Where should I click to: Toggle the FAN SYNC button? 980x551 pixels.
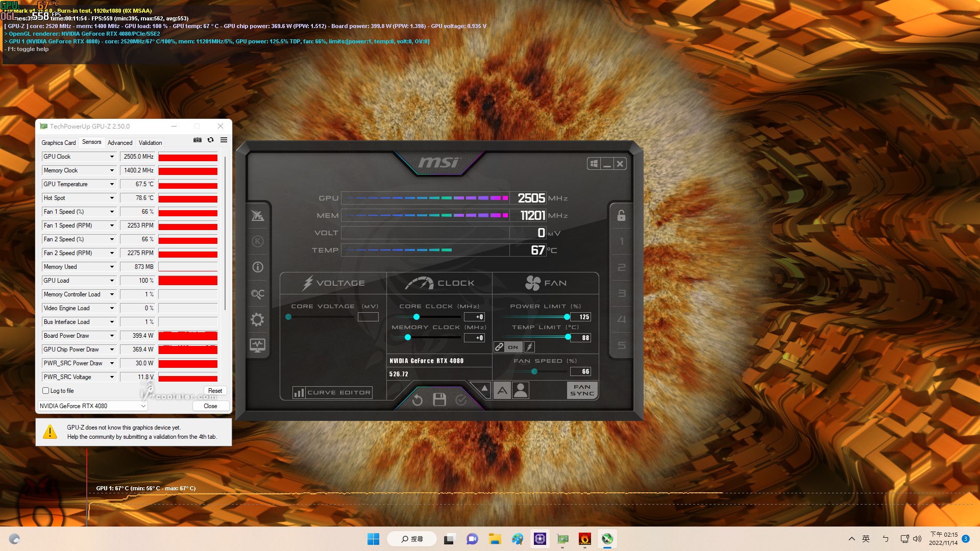[582, 390]
